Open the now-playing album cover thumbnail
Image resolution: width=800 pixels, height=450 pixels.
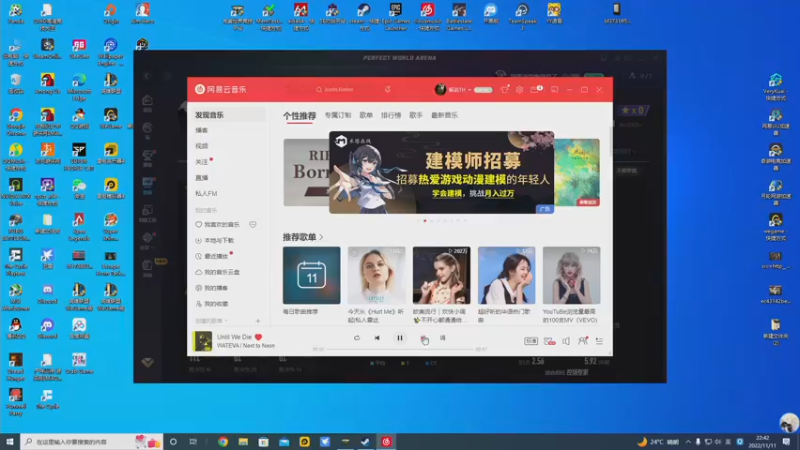[x=202, y=341]
